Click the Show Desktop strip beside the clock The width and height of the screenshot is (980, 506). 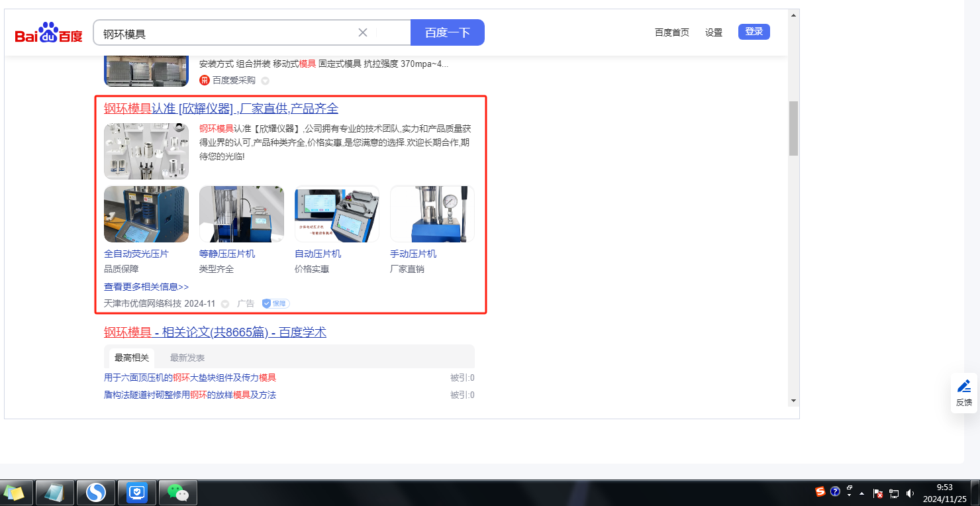975,493
